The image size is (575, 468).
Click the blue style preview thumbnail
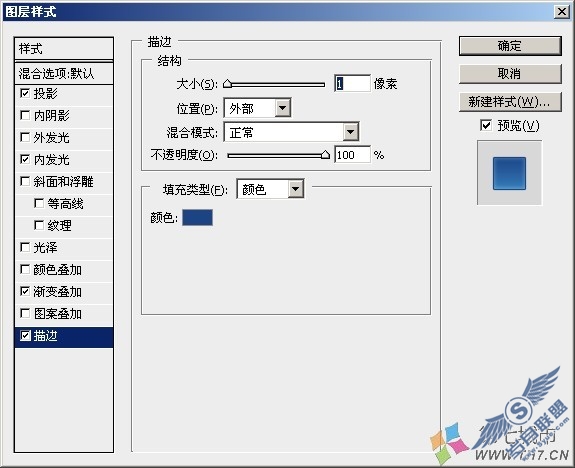(509, 173)
